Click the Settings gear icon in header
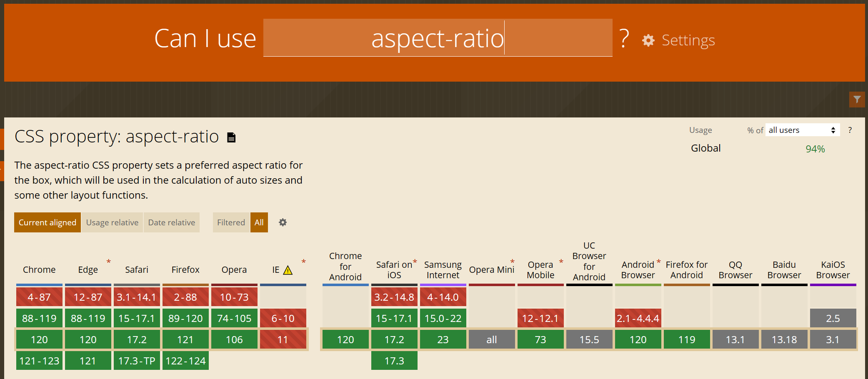Screen dimensions: 868x379 point(648,40)
